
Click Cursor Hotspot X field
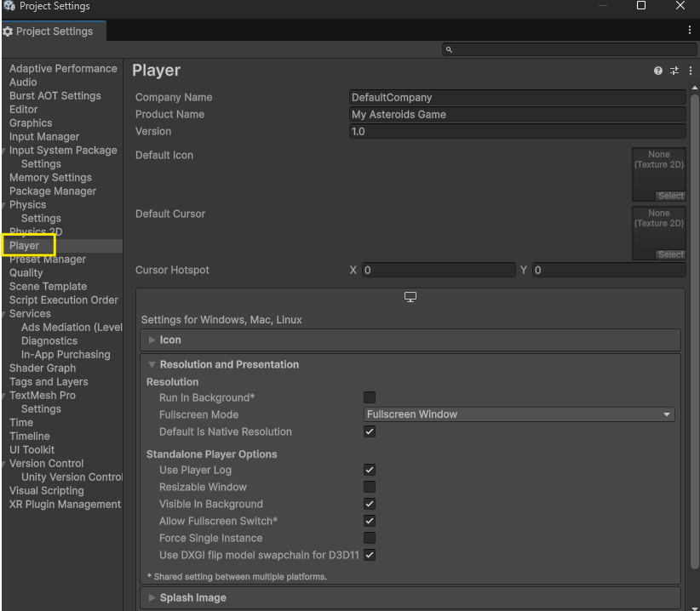(x=439, y=270)
